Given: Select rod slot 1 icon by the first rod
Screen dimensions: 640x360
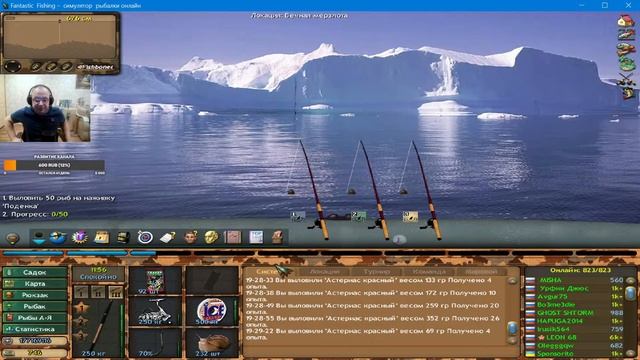Looking at the screenshot, I should (298, 217).
